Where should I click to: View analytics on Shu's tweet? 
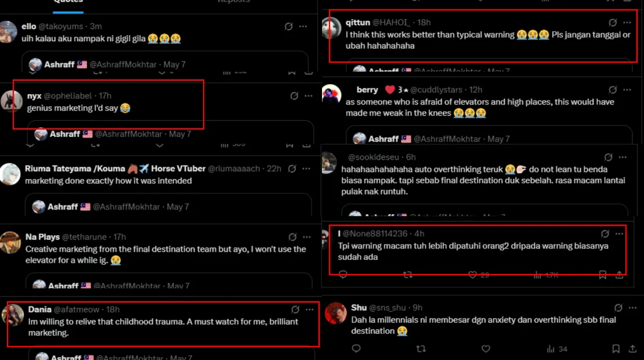click(x=557, y=349)
